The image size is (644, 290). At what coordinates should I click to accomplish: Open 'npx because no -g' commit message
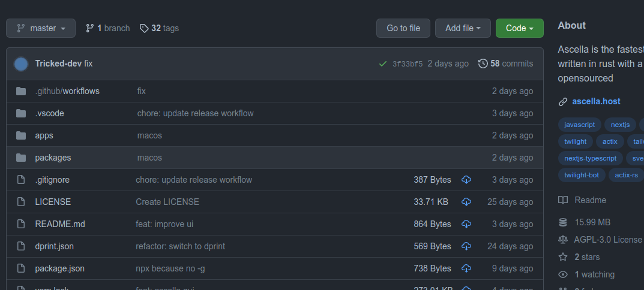[x=170, y=268]
